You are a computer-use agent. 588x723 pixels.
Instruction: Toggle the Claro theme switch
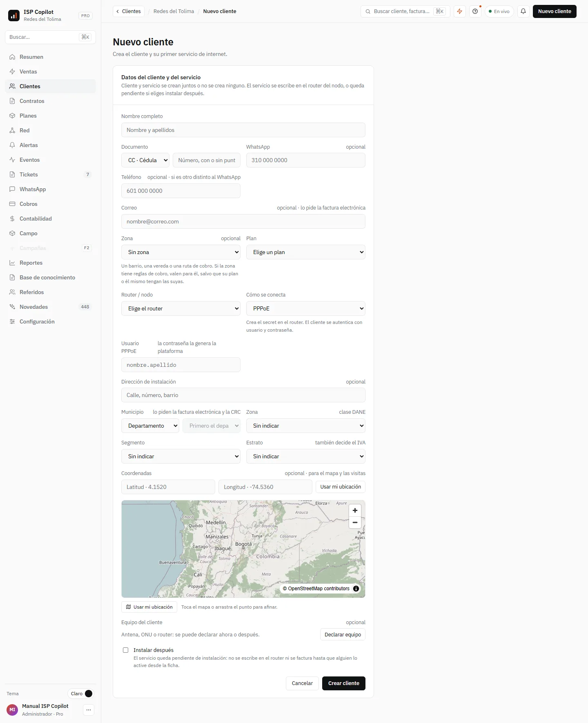click(81, 694)
